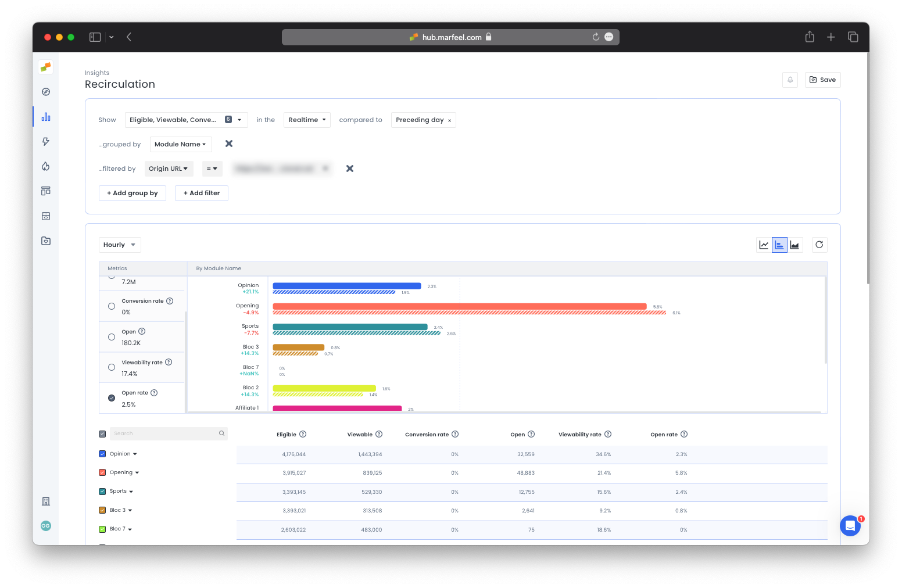Open the Hourly granularity dropdown
902x588 pixels.
[x=120, y=245]
